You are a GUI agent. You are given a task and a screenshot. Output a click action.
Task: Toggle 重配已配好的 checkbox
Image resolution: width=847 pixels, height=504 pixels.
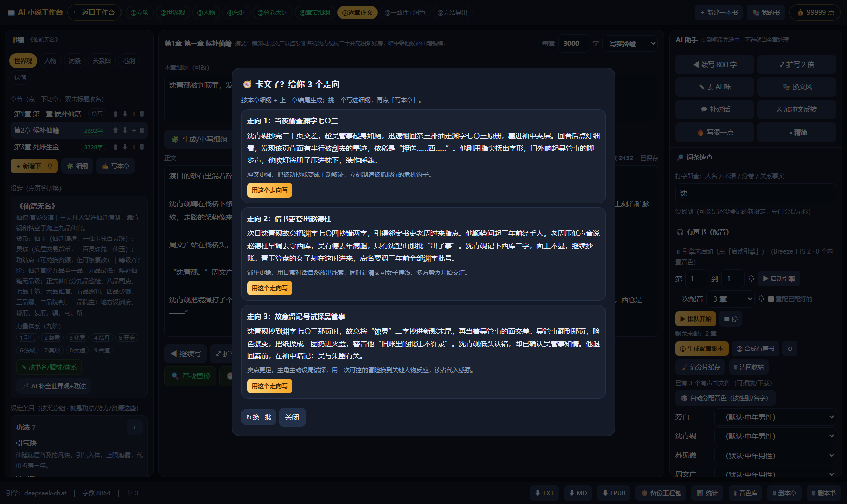point(771,299)
